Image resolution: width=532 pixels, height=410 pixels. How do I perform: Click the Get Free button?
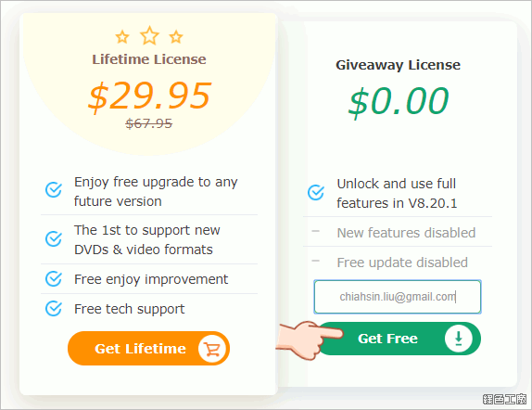coord(399,339)
